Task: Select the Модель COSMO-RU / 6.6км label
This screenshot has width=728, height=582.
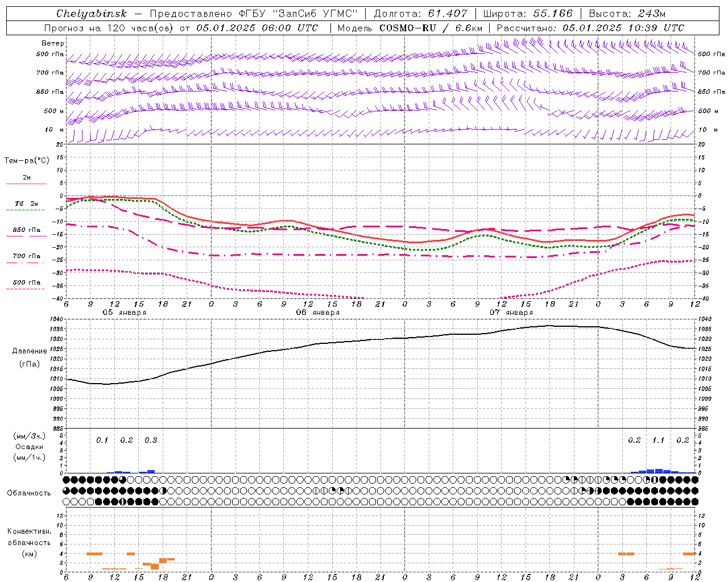Action: point(409,28)
